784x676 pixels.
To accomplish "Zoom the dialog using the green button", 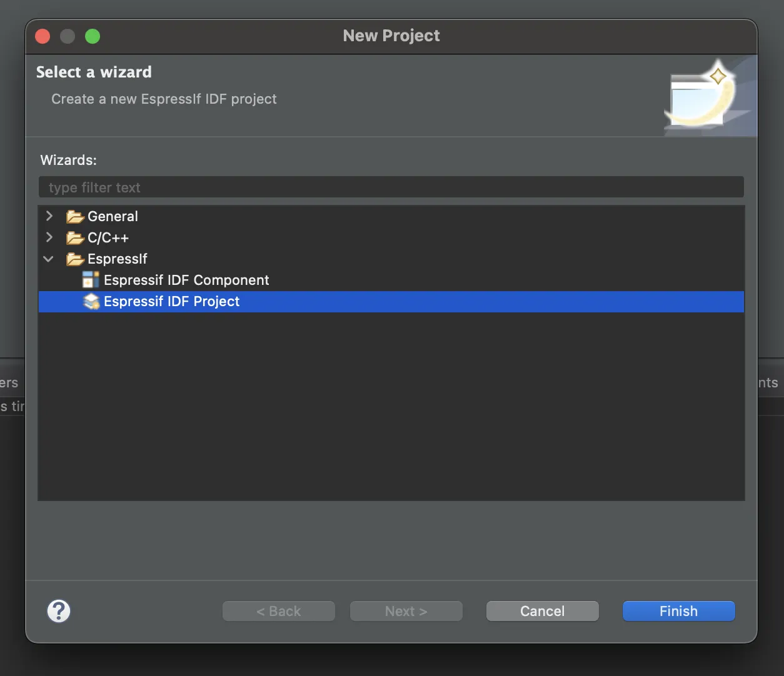I will click(93, 36).
